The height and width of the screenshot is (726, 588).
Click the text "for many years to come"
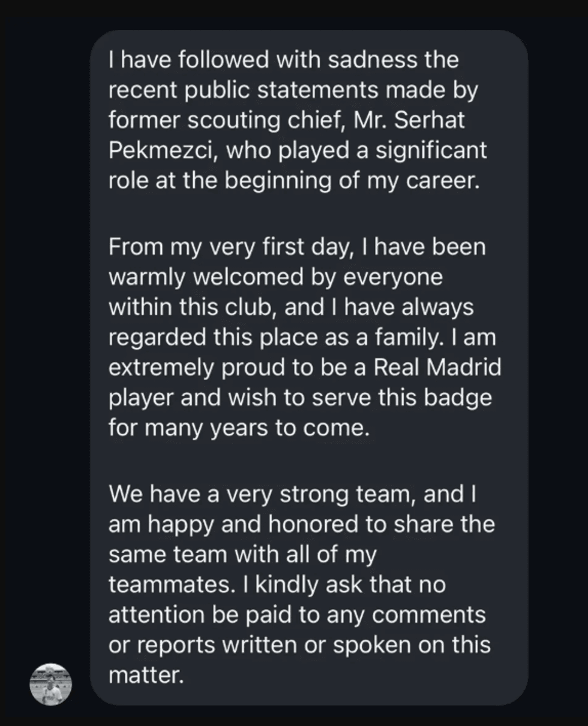point(236,428)
